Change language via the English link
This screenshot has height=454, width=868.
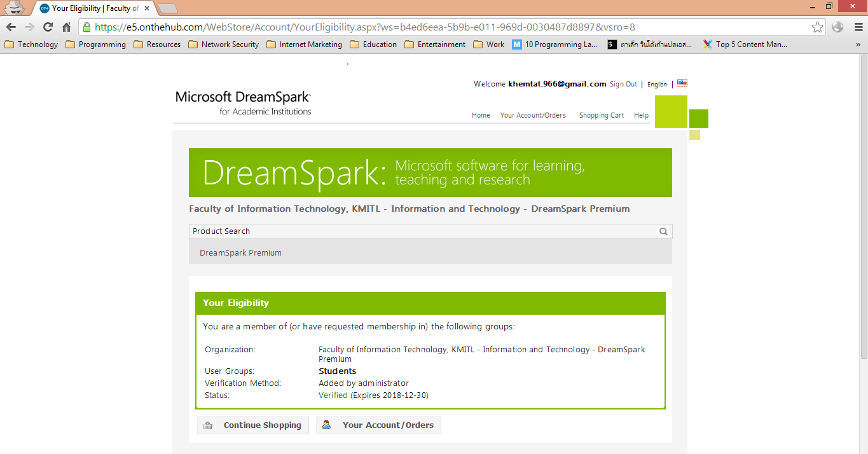(657, 84)
